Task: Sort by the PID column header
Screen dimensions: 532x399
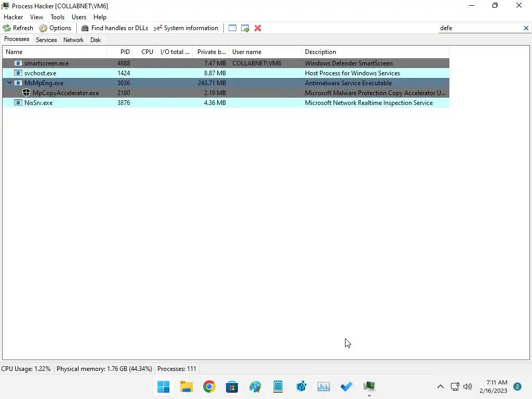Action: [x=120, y=52]
